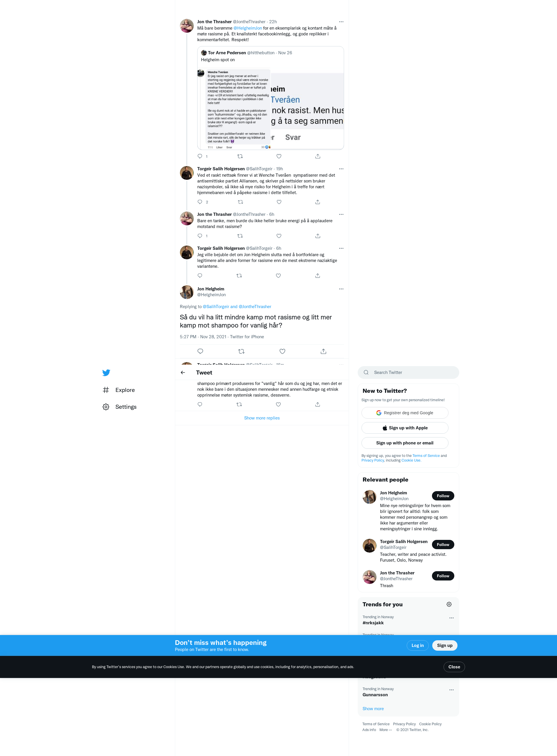
Task: Click Show more replies link
Action: (262, 418)
